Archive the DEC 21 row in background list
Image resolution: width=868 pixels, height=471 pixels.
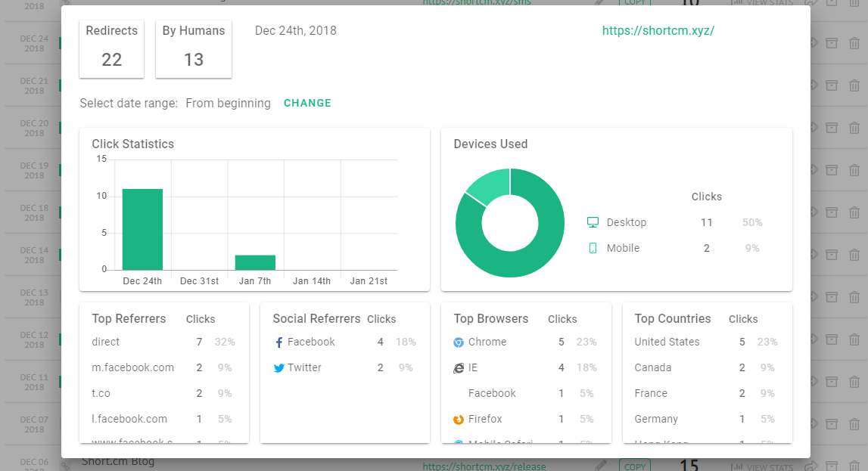click(832, 85)
